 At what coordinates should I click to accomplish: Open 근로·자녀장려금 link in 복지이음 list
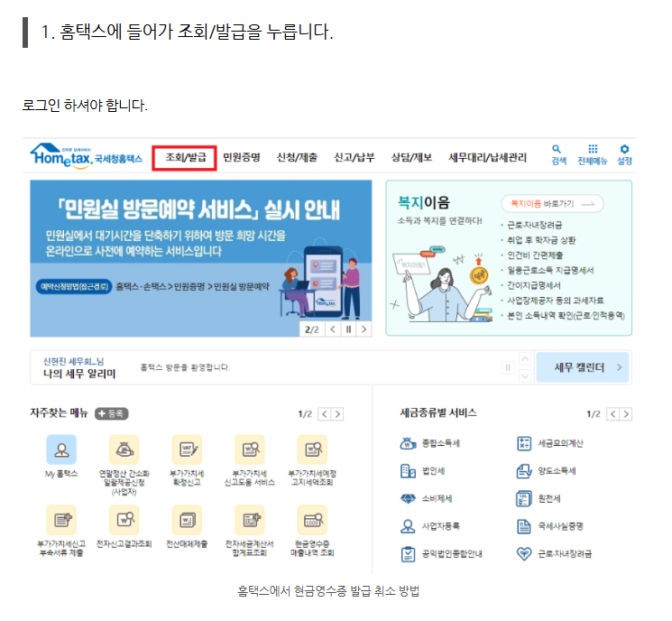pyautogui.click(x=534, y=225)
